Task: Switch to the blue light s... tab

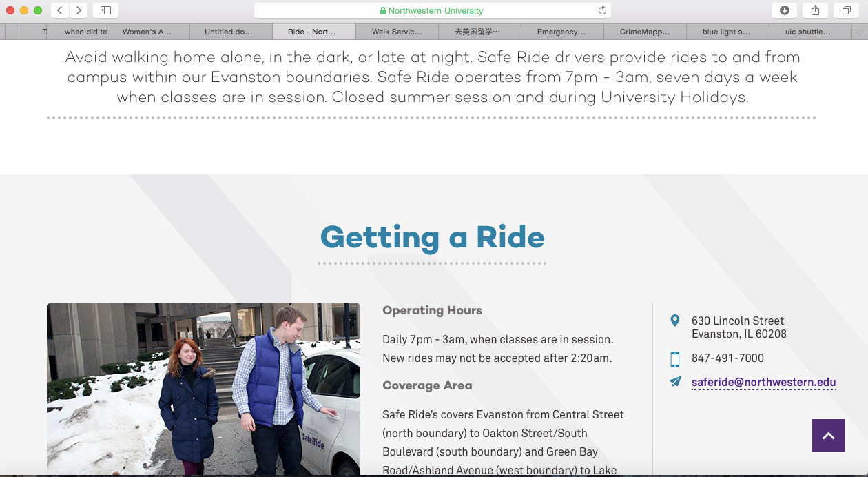Action: (x=727, y=32)
